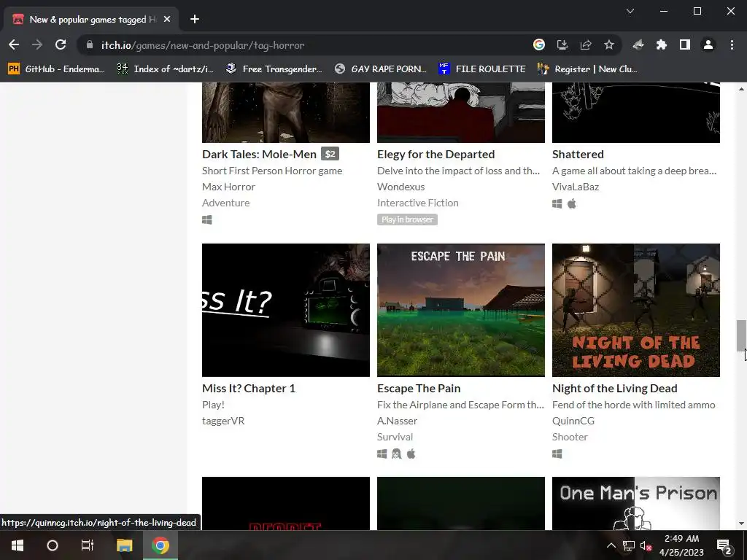Open Register | New Clu... bookmark
747x560 pixels.
587,69
